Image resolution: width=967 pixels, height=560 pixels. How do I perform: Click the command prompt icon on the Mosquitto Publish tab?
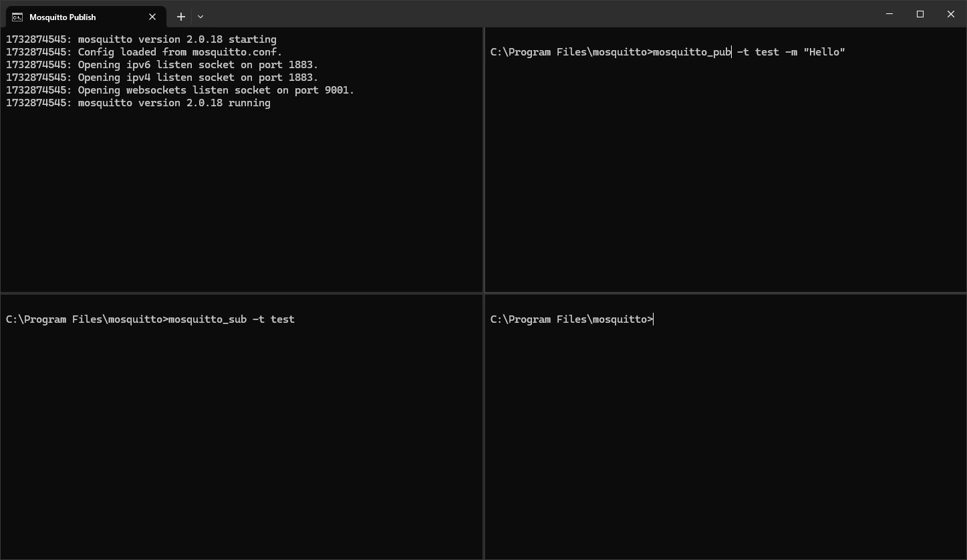19,17
